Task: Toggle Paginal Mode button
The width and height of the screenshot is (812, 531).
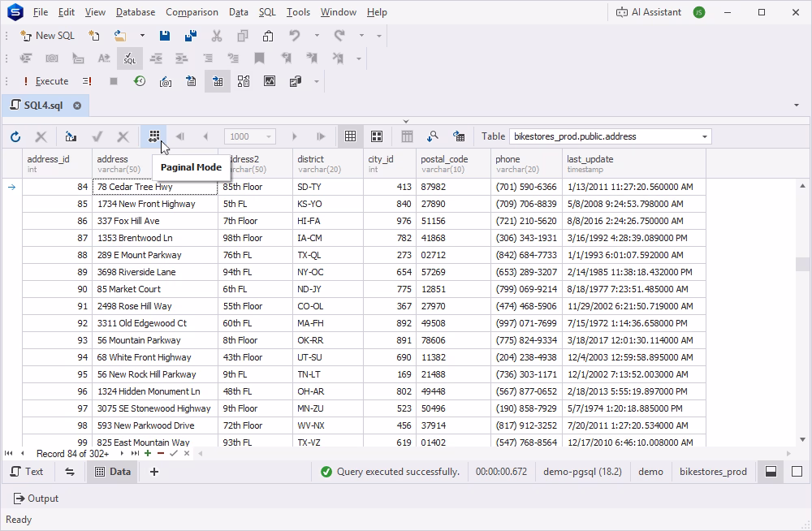Action: (x=153, y=136)
